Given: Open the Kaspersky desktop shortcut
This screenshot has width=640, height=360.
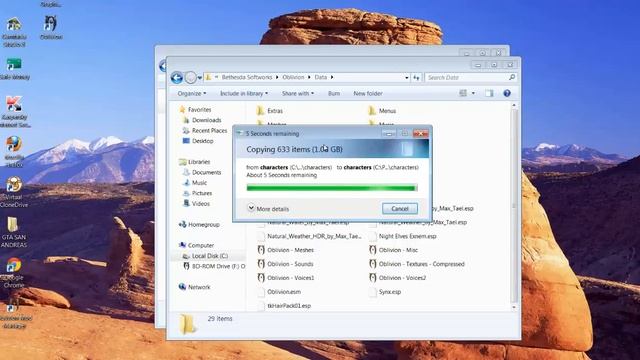Looking at the screenshot, I should 14,111.
